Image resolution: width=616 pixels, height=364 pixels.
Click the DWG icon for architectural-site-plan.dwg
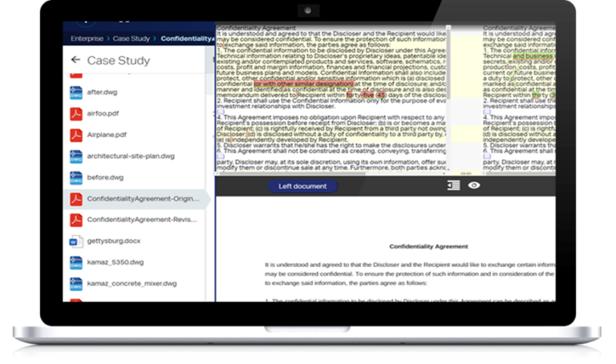pos(75,156)
